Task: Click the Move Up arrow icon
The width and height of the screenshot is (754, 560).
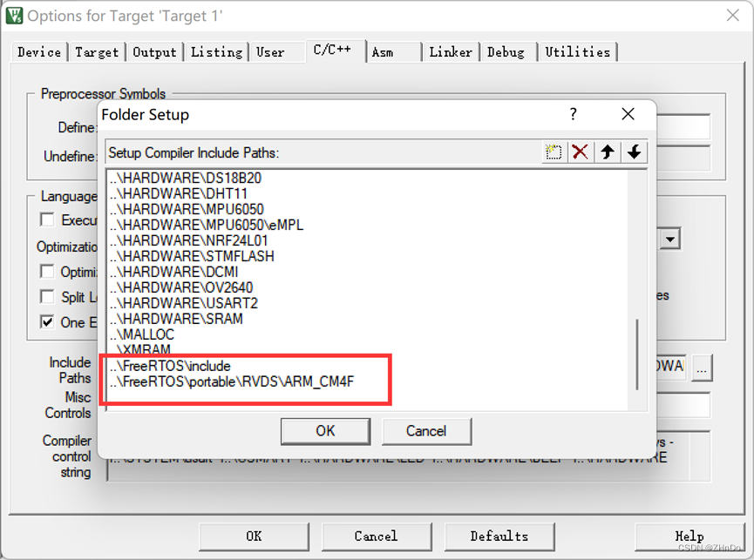Action: click(608, 152)
